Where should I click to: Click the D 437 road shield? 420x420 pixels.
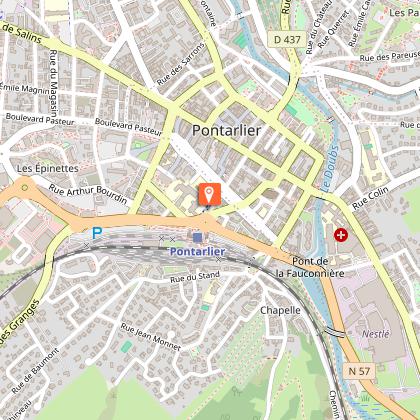pos(287,40)
